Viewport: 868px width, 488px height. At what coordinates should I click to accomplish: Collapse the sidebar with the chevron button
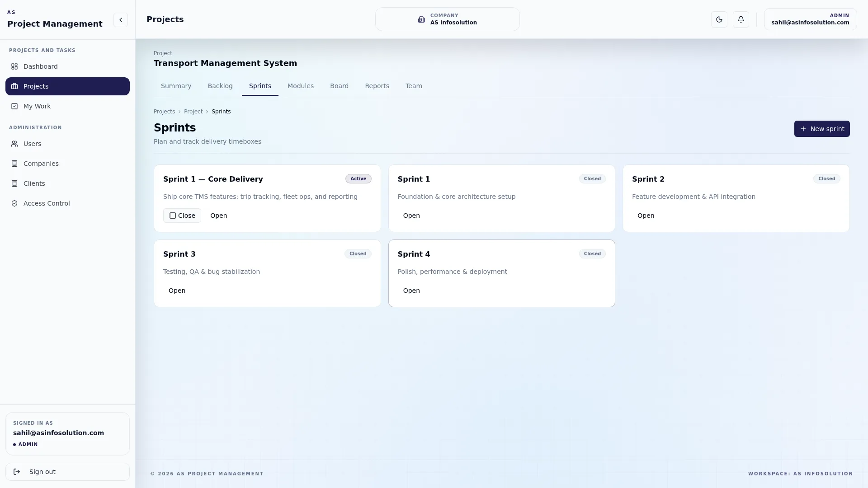(x=121, y=20)
